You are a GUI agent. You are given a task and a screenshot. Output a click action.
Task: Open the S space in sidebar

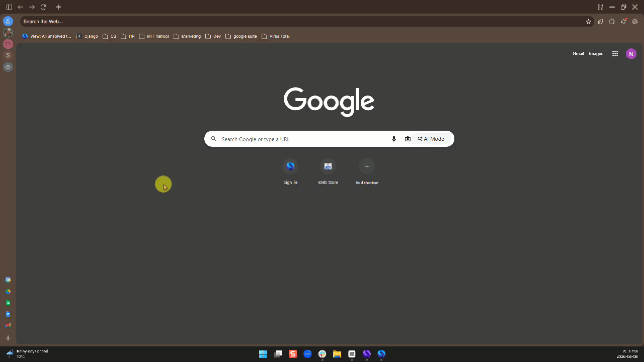[8, 55]
